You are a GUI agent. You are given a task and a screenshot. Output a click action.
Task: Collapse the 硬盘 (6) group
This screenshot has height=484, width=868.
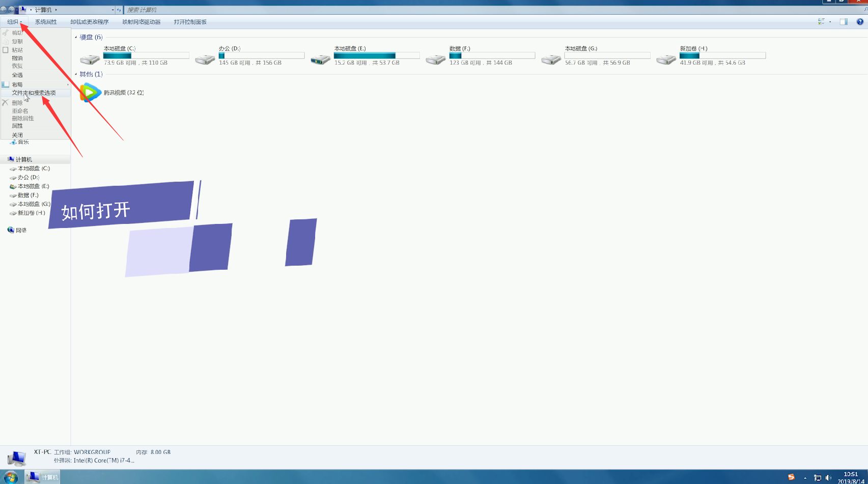[x=76, y=37]
